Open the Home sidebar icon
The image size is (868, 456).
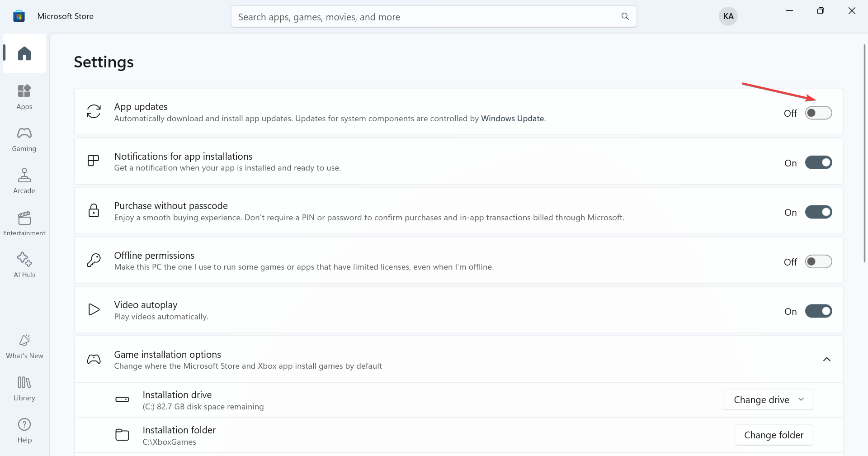24,53
